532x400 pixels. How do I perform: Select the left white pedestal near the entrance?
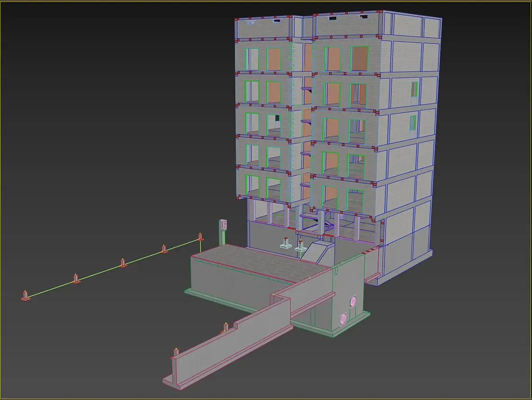[286, 243]
